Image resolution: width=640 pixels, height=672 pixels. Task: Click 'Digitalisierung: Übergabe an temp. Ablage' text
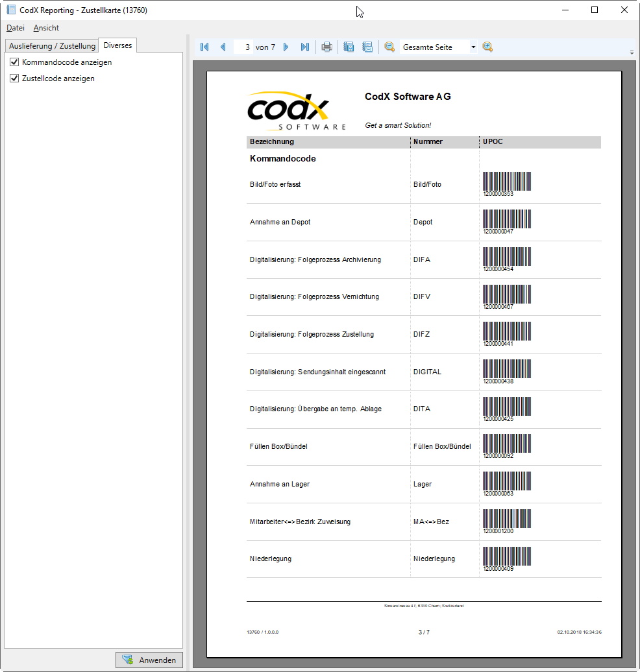tap(315, 409)
